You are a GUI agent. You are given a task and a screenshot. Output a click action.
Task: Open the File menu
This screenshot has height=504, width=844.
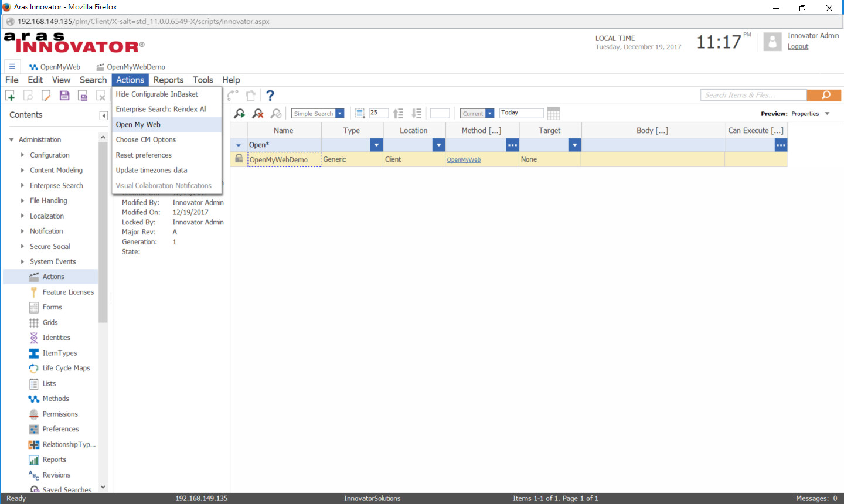tap(12, 80)
